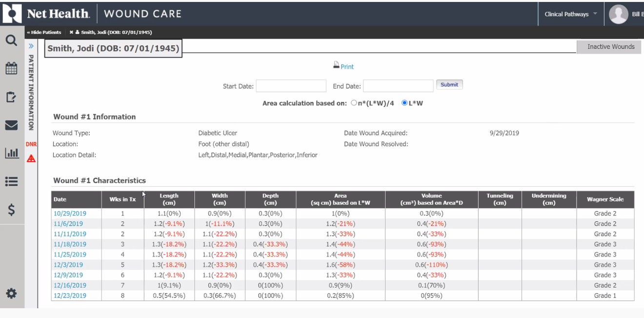Open the search magnifier icon in sidebar
This screenshot has height=318, width=644.
pyautogui.click(x=11, y=41)
